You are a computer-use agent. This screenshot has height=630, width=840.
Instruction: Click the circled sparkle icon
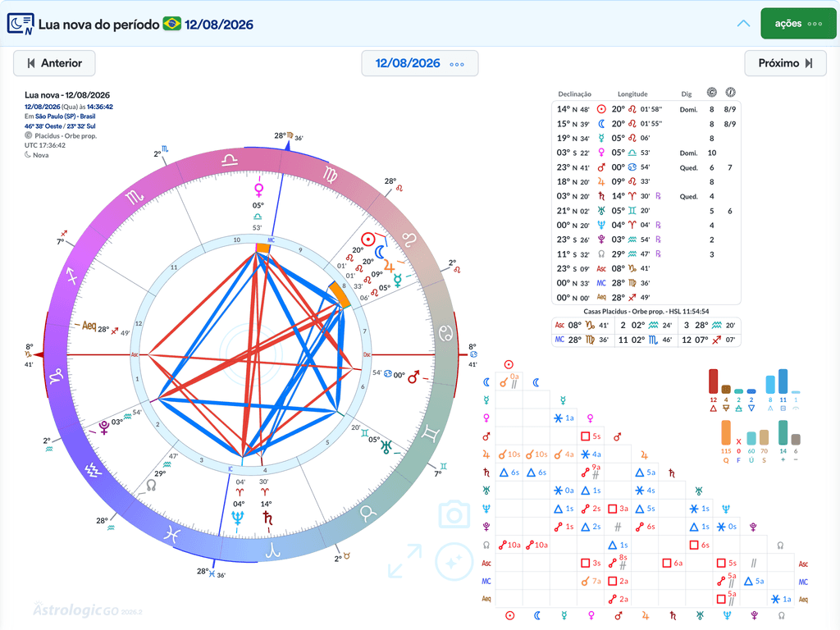click(454, 562)
